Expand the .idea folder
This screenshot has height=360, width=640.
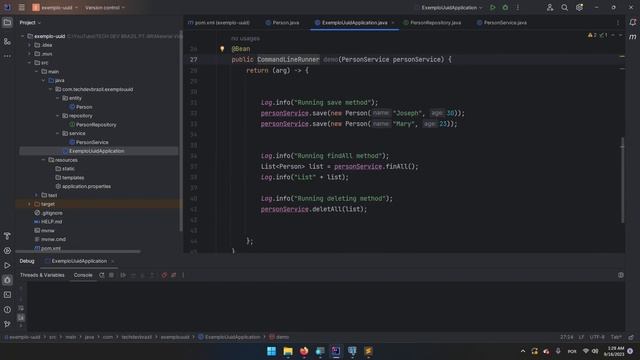(29, 45)
